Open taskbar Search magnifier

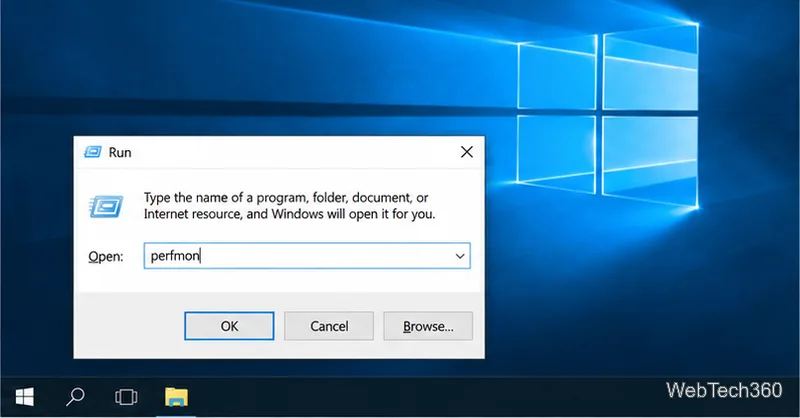point(75,397)
